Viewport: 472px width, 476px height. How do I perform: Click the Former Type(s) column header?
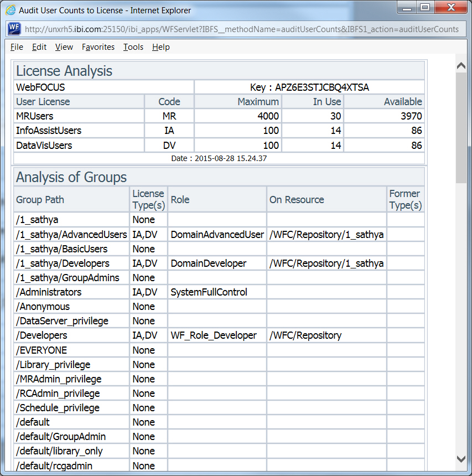coord(405,199)
